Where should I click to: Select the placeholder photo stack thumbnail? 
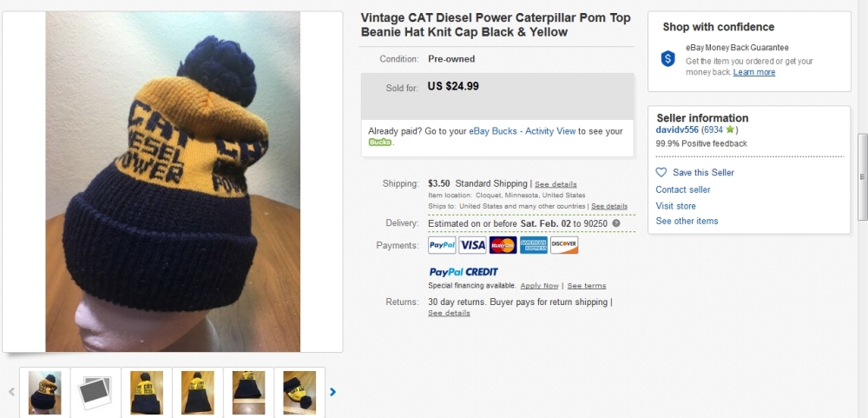95,392
